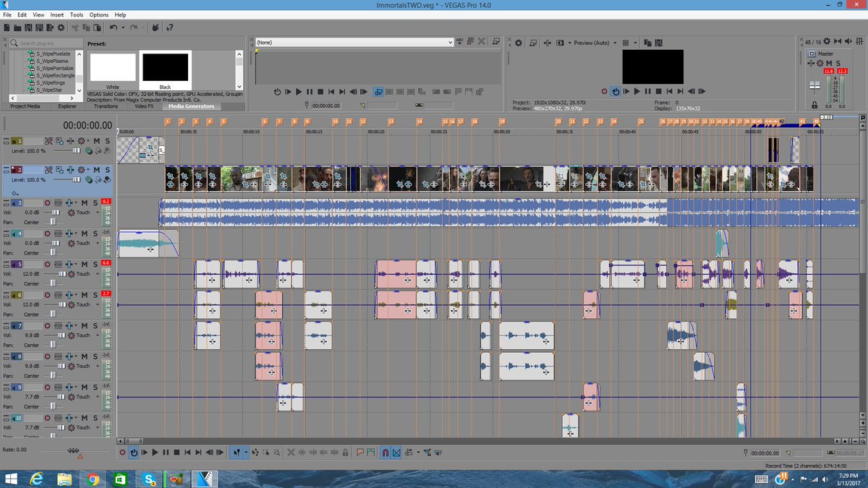Open Skype from the taskbar
868x488 pixels.
(150, 479)
